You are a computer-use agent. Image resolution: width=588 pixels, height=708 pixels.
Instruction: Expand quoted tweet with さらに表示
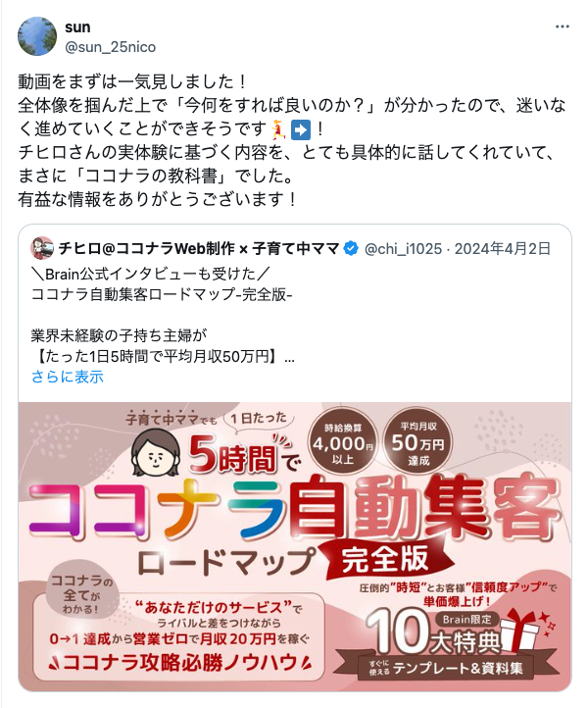pyautogui.click(x=68, y=377)
